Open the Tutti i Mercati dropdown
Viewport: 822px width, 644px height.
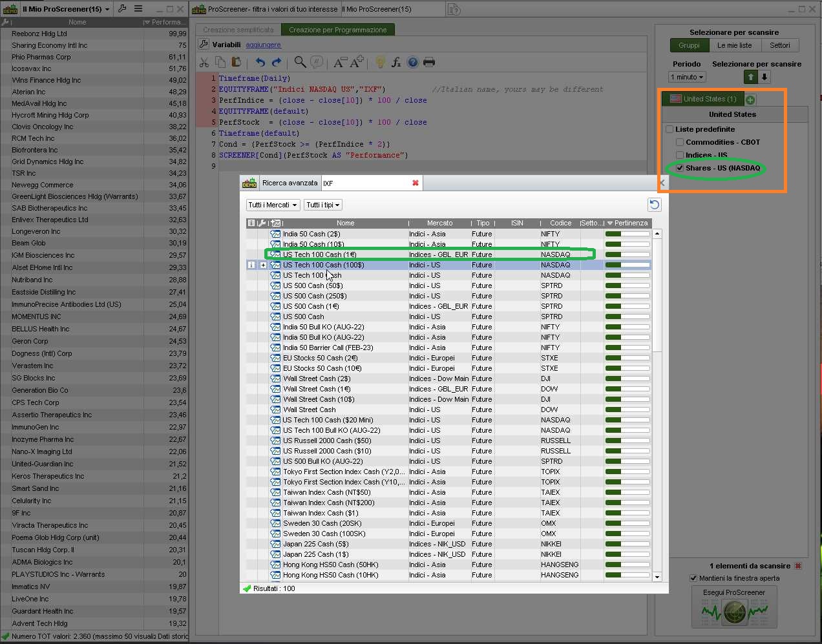[273, 205]
